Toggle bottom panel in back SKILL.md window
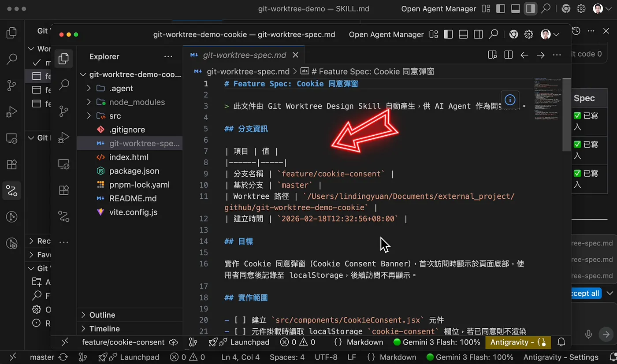Image resolution: width=617 pixels, height=364 pixels. tap(515, 9)
